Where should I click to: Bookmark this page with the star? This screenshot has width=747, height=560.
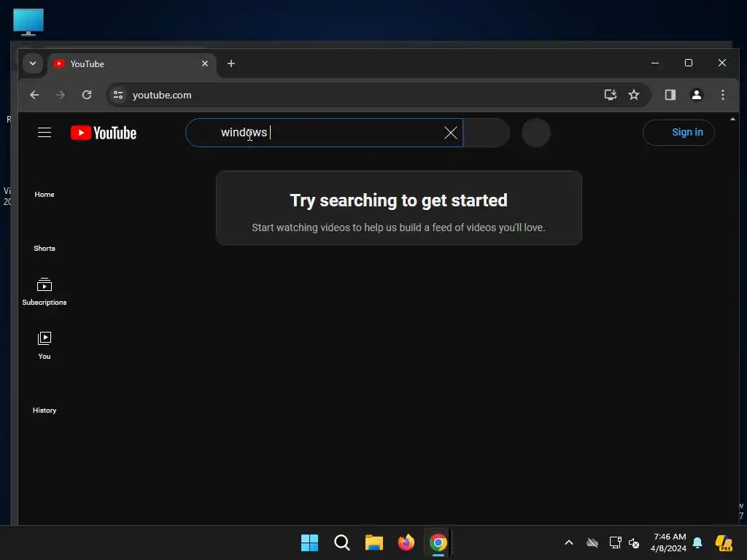(x=634, y=95)
